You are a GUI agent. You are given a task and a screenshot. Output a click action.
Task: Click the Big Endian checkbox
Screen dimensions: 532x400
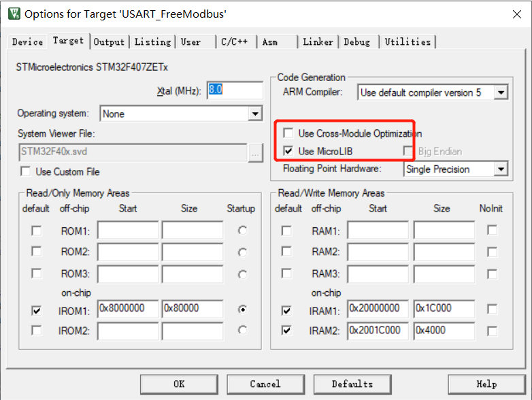(x=408, y=151)
